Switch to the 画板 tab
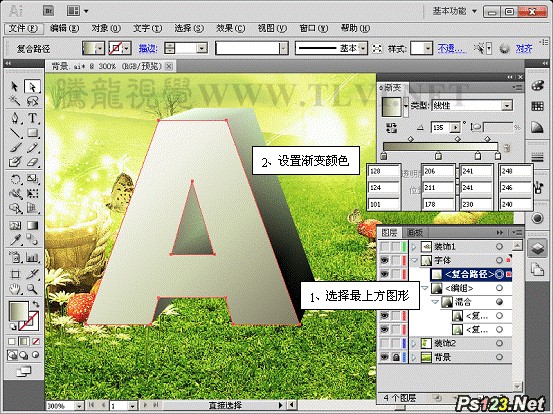The image size is (553, 414). point(414,232)
